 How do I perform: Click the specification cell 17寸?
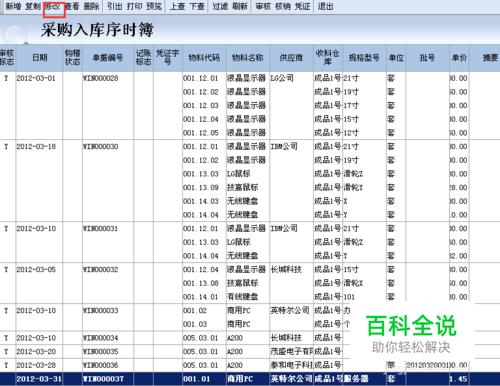[351, 106]
